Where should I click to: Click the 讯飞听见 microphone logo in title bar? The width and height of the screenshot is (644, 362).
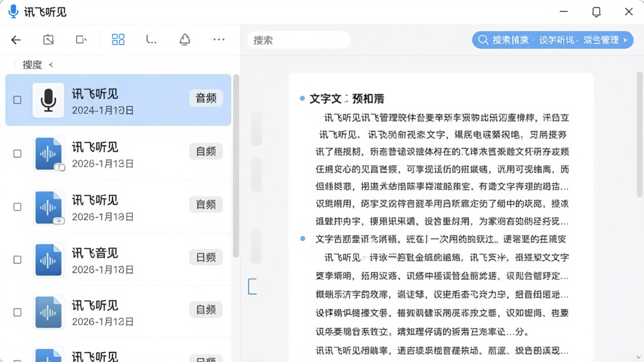click(14, 11)
